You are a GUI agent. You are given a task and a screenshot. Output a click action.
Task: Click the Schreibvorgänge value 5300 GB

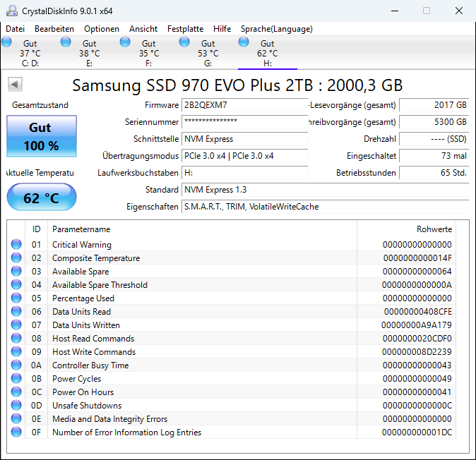point(434,122)
